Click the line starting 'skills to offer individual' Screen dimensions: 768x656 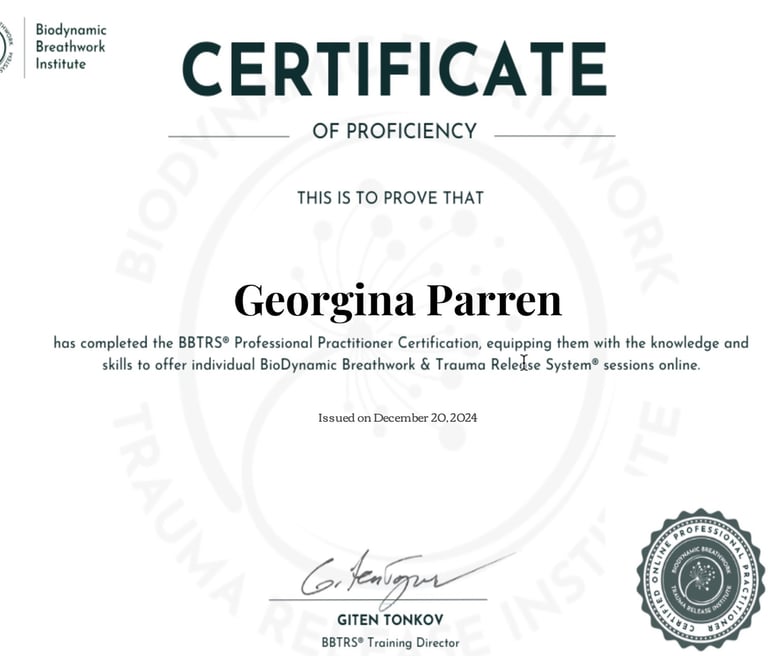(401, 365)
